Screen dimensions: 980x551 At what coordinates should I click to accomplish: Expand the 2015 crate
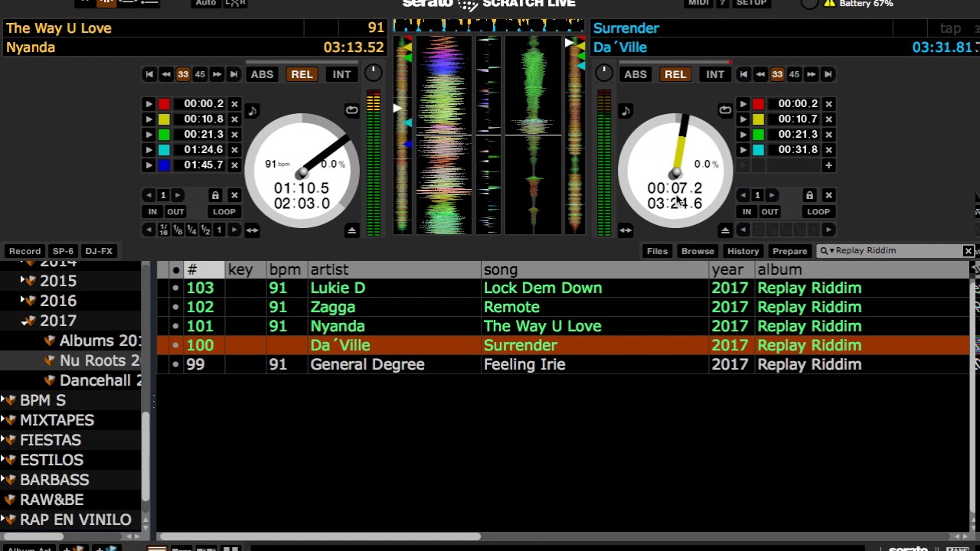tap(23, 281)
